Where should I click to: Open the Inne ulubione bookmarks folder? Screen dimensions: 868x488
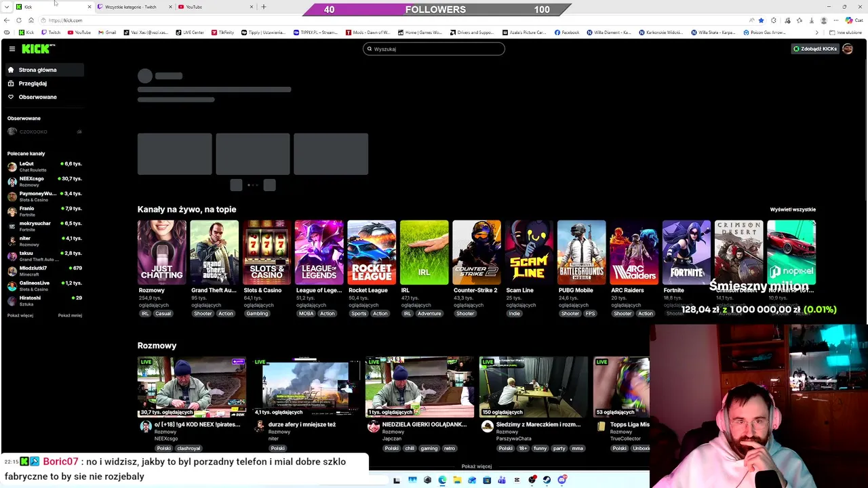tap(846, 33)
